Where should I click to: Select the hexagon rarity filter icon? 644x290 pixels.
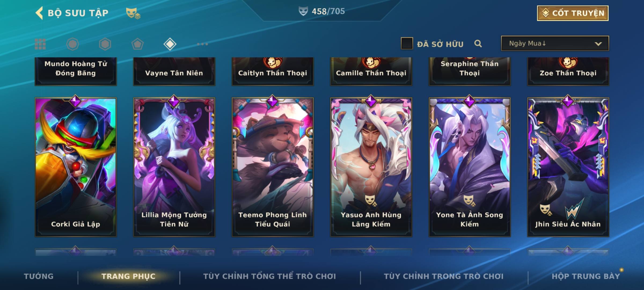tap(105, 44)
